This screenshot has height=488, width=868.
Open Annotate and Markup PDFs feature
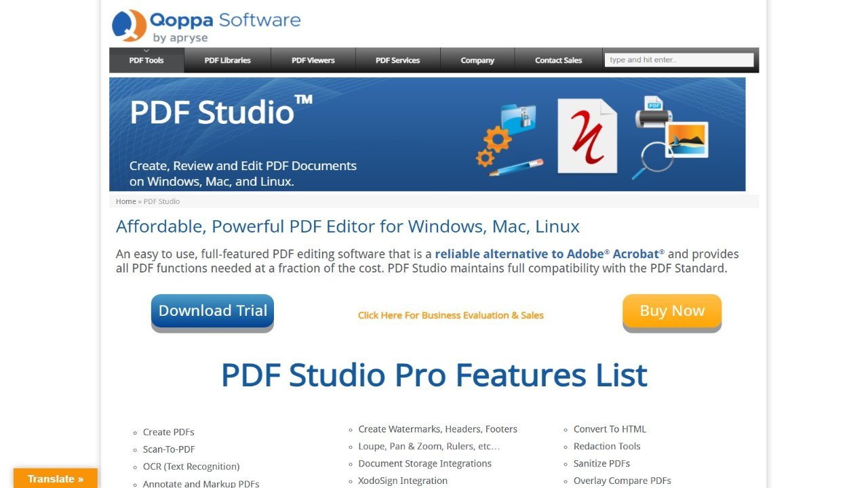click(x=201, y=483)
